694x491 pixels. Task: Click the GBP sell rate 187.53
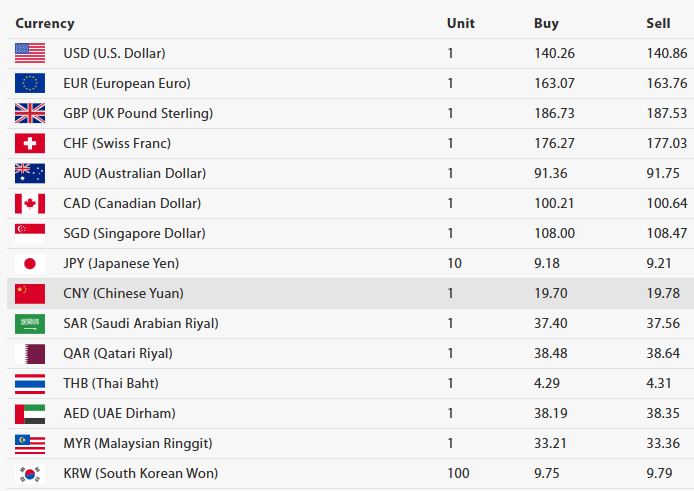pyautogui.click(x=667, y=113)
